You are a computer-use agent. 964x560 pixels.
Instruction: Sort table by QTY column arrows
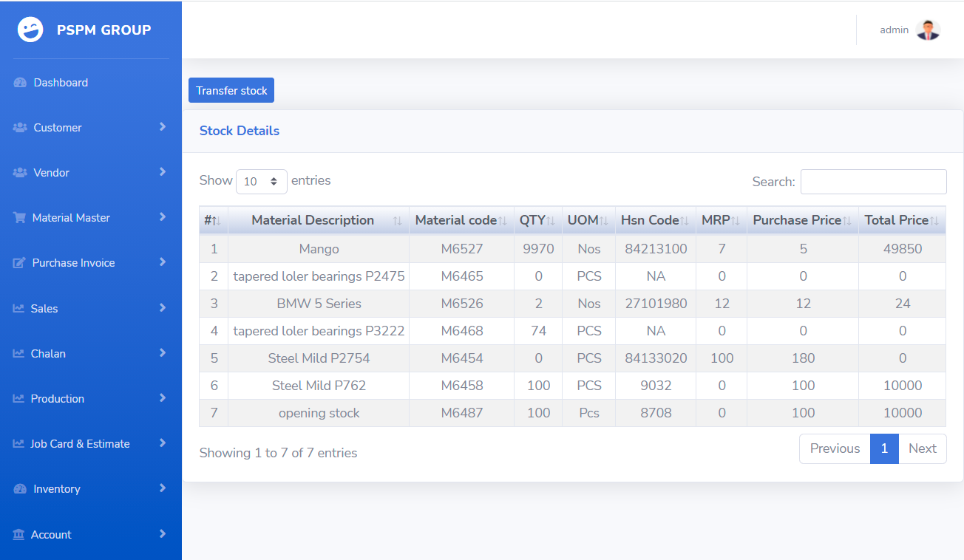coord(549,221)
